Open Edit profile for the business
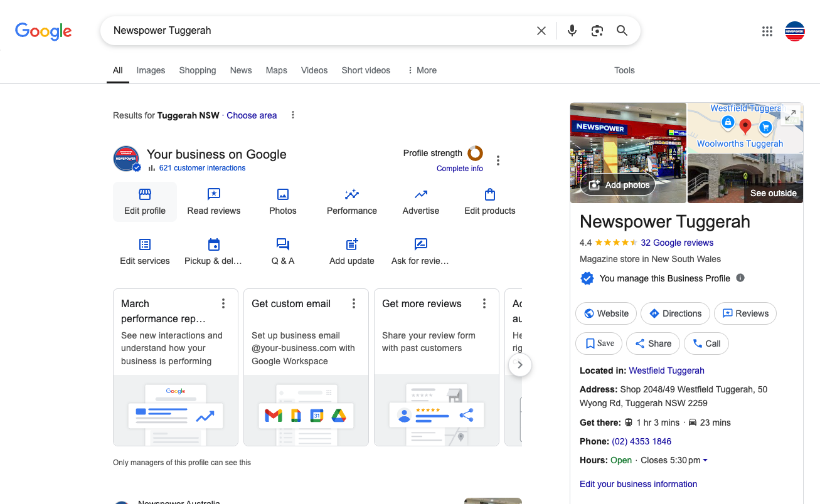820x504 pixels. 145,202
